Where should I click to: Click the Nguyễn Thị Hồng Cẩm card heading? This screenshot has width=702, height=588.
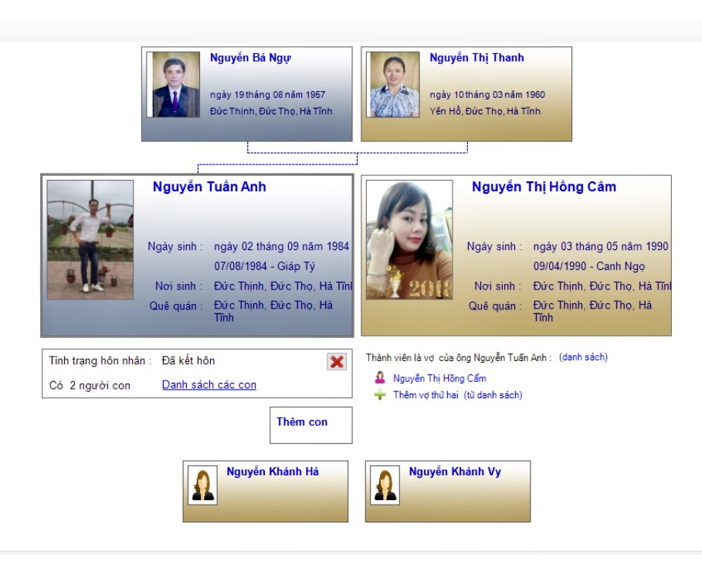pos(544,187)
